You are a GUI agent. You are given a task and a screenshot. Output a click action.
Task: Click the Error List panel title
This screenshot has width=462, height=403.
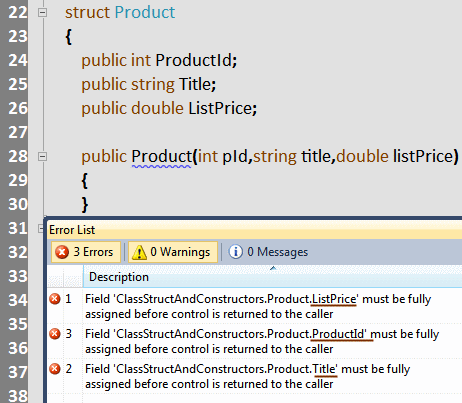click(72, 230)
